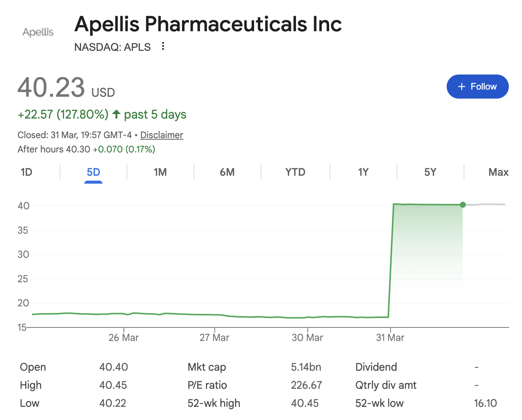Switch to the 1D chart view
This screenshot has height=420, width=522.
click(x=26, y=172)
